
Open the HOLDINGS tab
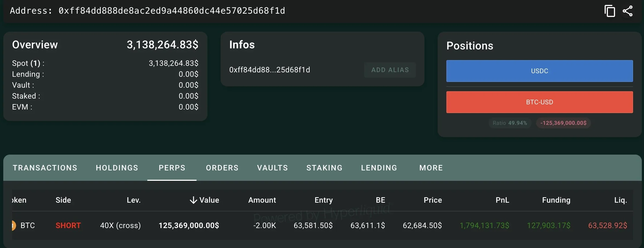point(117,168)
